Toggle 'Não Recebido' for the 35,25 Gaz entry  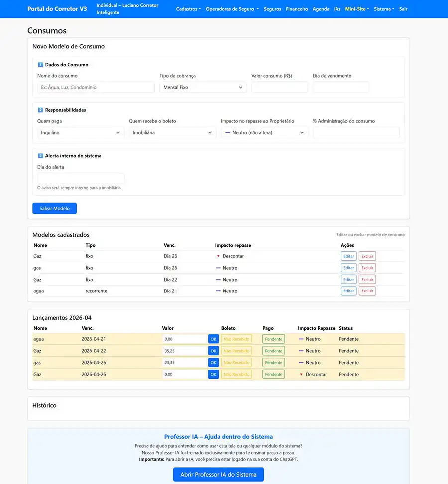pos(236,351)
